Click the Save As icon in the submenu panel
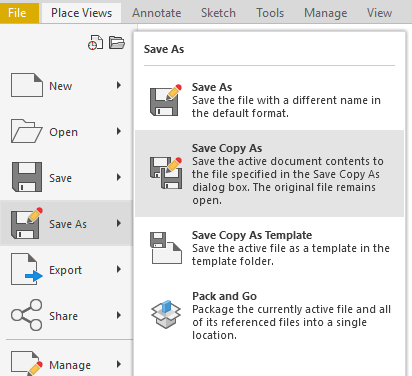This screenshot has width=412, height=376. click(166, 100)
